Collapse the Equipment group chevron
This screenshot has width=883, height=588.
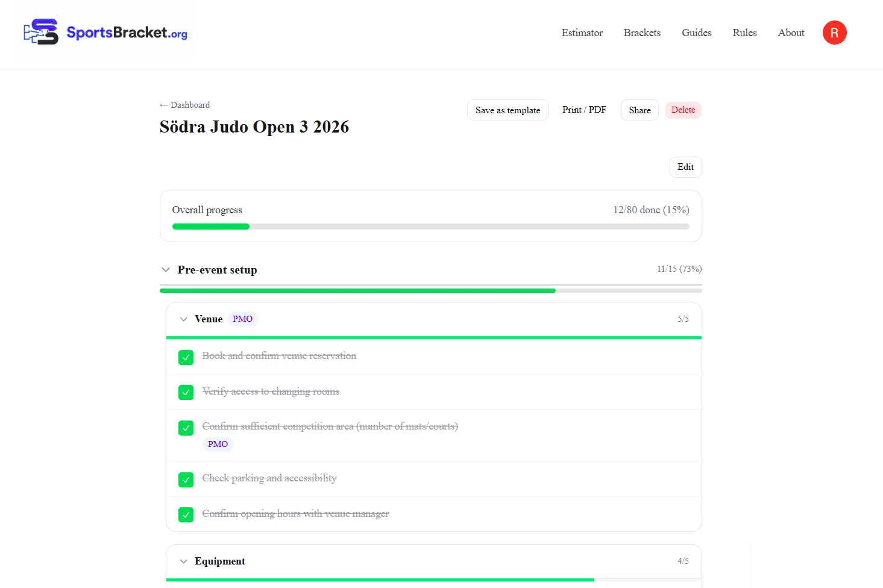[184, 561]
